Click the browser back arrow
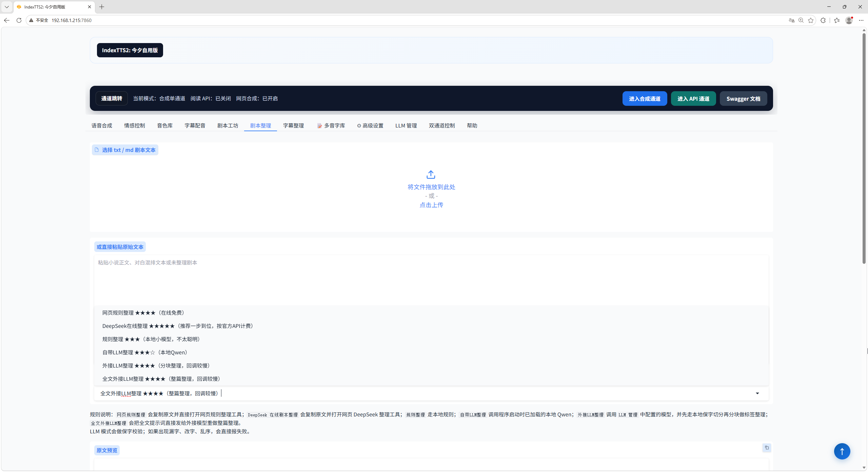This screenshot has height=472, width=868. (7, 20)
